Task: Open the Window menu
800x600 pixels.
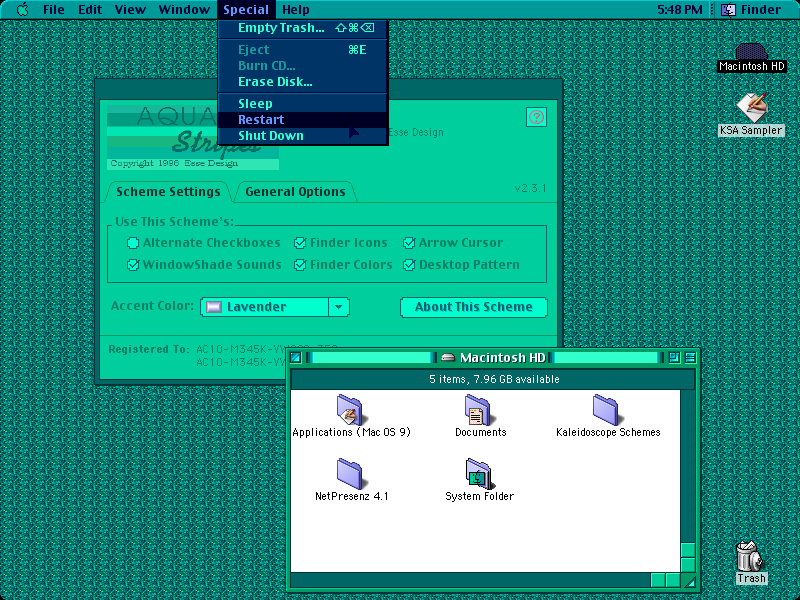Action: tap(184, 10)
